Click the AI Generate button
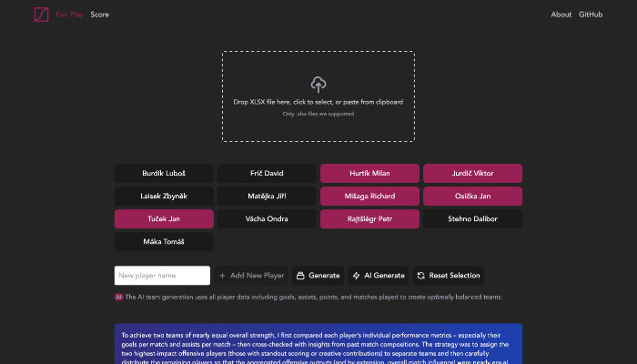The height and width of the screenshot is (364, 637). pyautogui.click(x=378, y=275)
